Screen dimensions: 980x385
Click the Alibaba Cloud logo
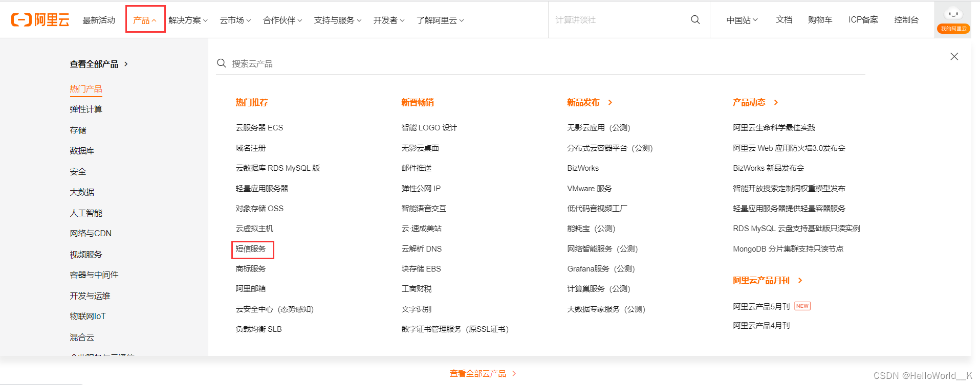[40, 20]
